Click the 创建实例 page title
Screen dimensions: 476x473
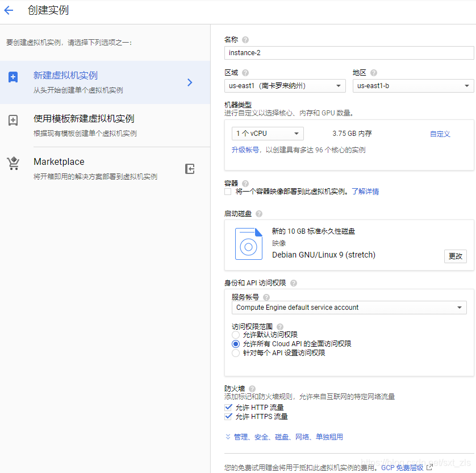(x=48, y=10)
